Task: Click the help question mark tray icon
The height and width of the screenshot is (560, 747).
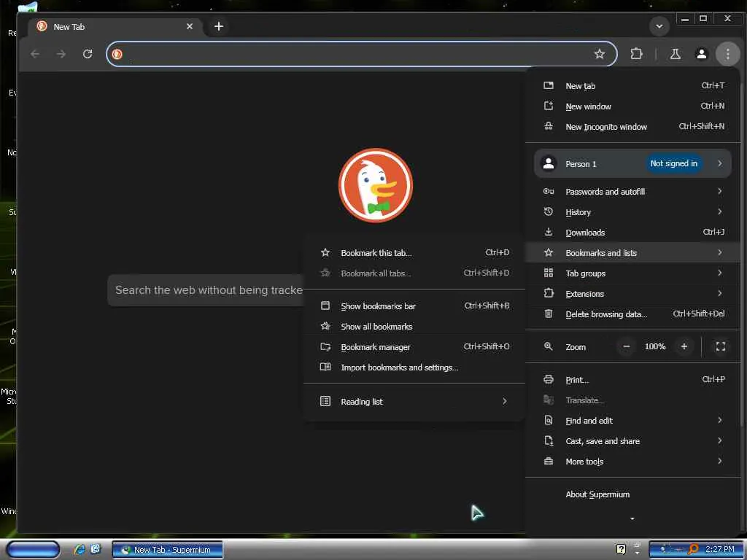Action: (x=621, y=550)
